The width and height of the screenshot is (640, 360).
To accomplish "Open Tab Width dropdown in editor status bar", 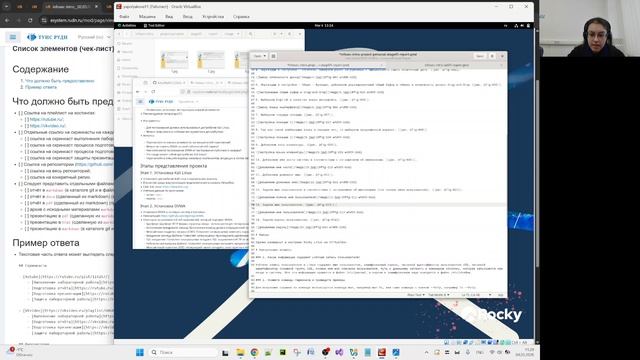I will click(x=438, y=295).
